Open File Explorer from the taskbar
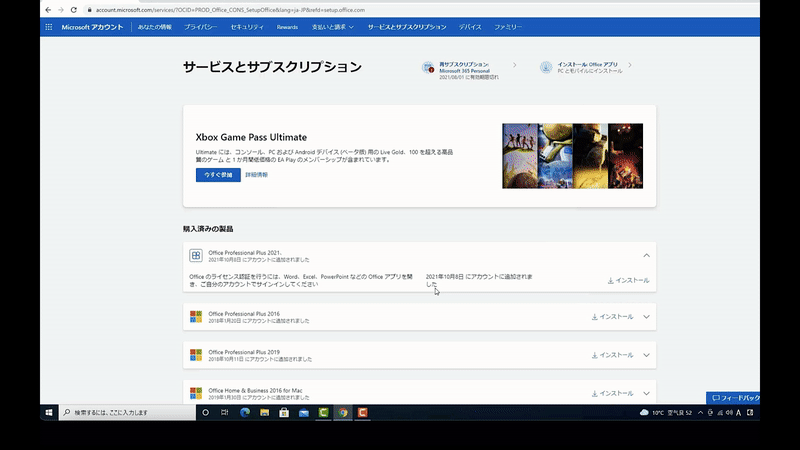This screenshot has height=450, width=800. [x=264, y=412]
